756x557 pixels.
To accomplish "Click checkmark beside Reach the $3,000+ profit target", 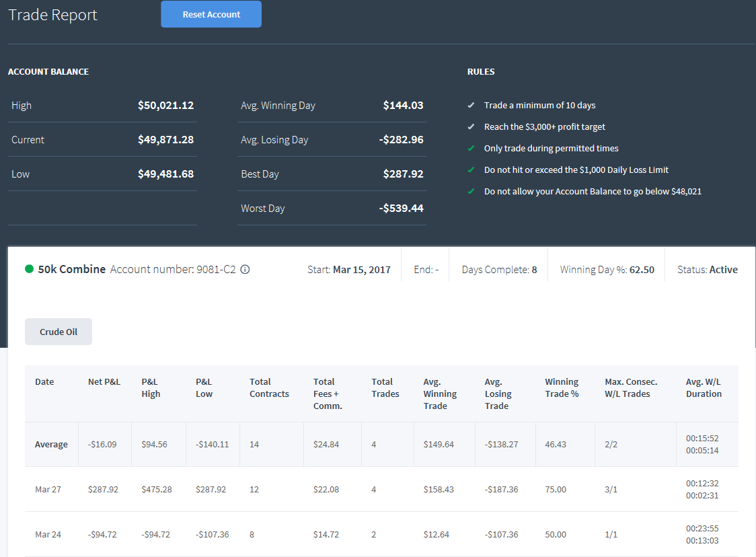I will coord(471,127).
